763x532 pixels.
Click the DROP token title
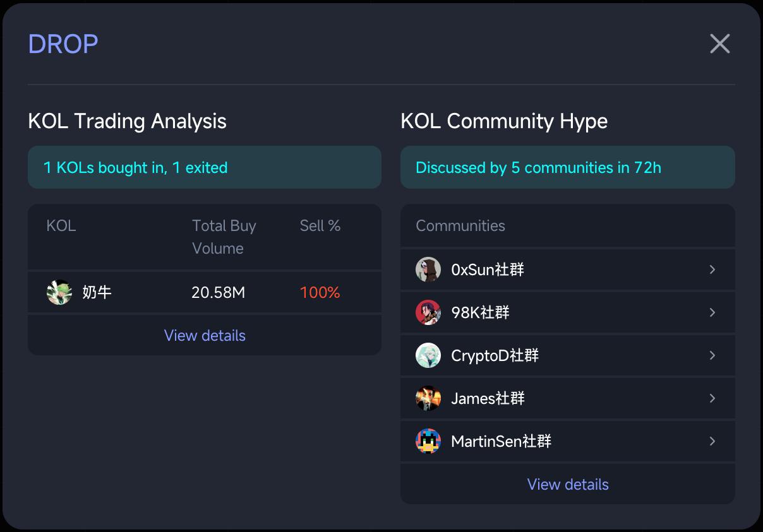[x=63, y=44]
